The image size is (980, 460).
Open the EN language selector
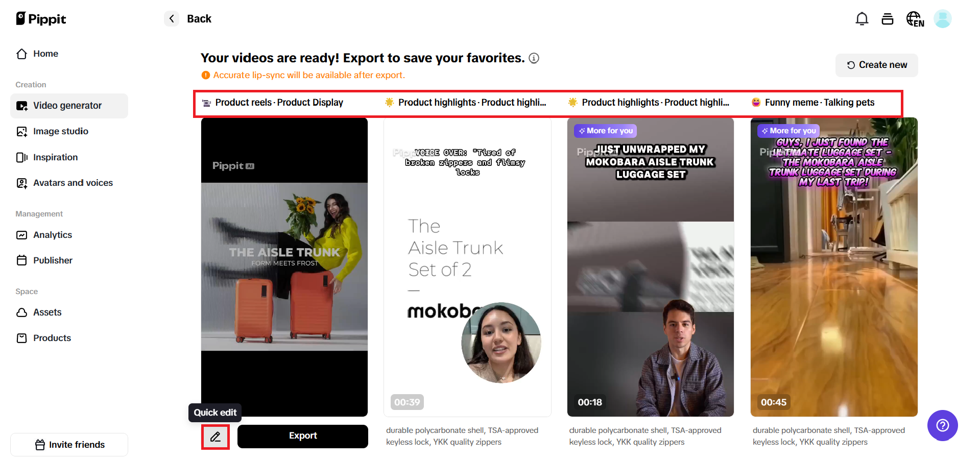[x=915, y=18]
